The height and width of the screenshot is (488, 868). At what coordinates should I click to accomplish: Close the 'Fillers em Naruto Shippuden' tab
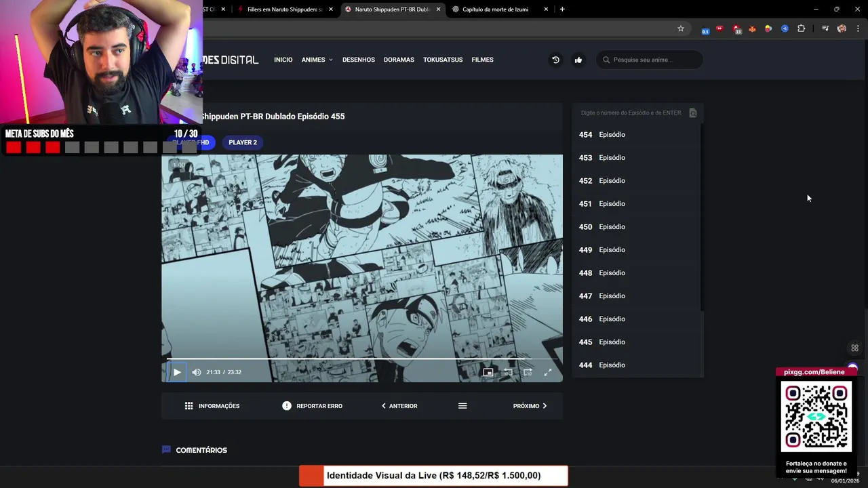tap(331, 9)
